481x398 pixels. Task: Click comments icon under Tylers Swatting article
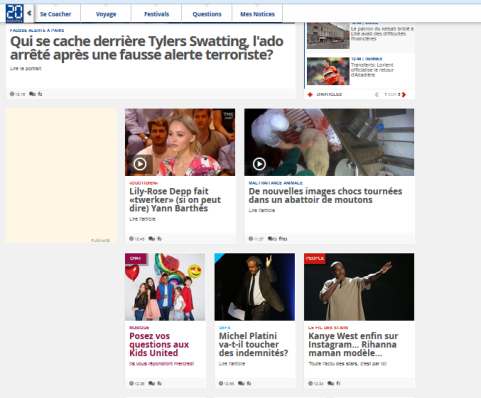(32, 94)
